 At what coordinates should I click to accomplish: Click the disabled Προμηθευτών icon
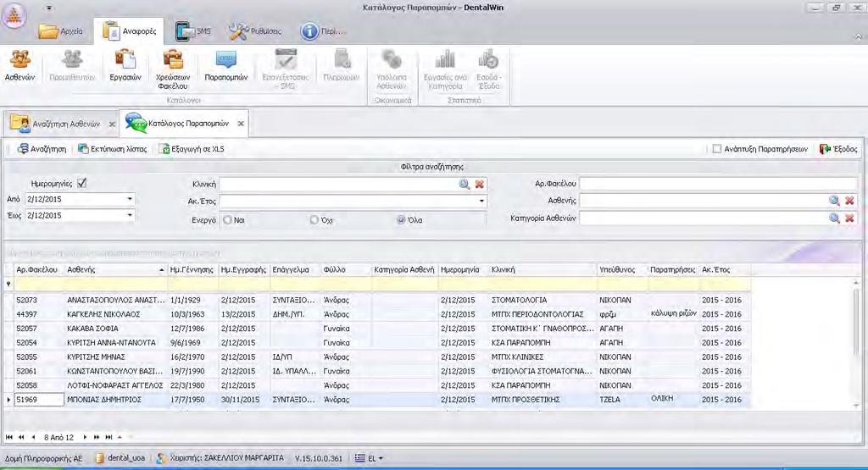point(72,66)
